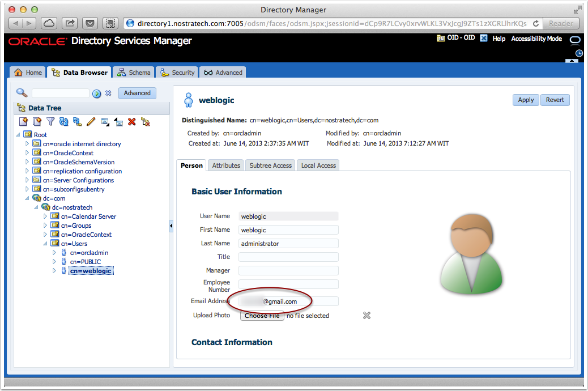Apply changes with the Apply button
This screenshot has height=391, width=588.
click(x=525, y=100)
